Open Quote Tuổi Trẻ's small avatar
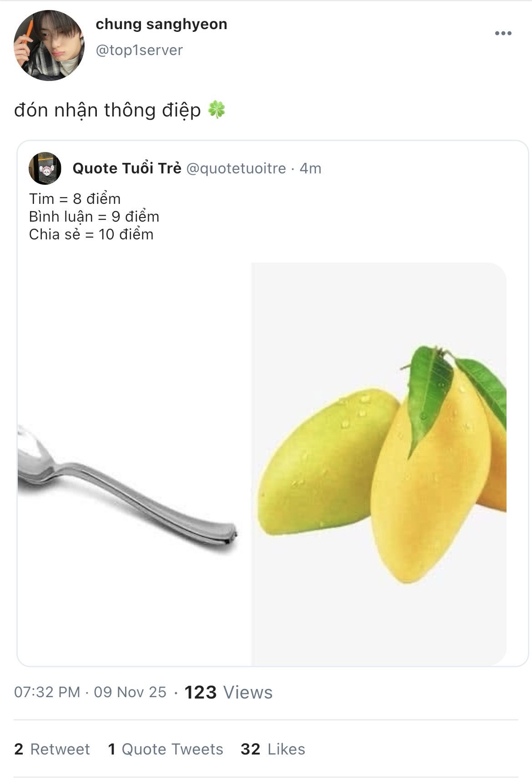The width and height of the screenshot is (532, 780). pyautogui.click(x=45, y=168)
